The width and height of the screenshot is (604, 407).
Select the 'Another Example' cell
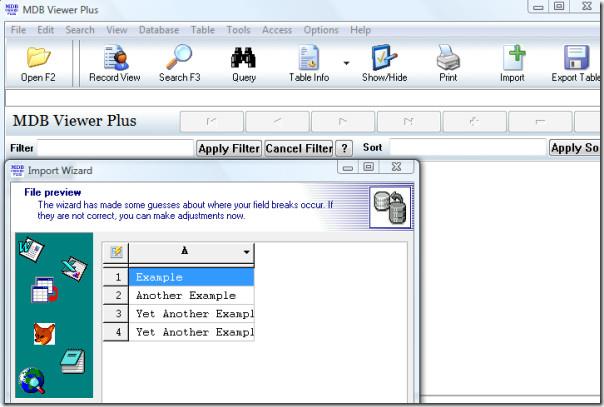coord(191,296)
